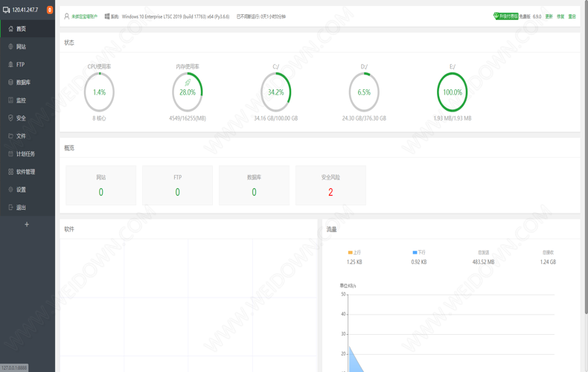The width and height of the screenshot is (588, 372).
Task: Go to 设置 (Settings) in sidebar
Action: 21,190
